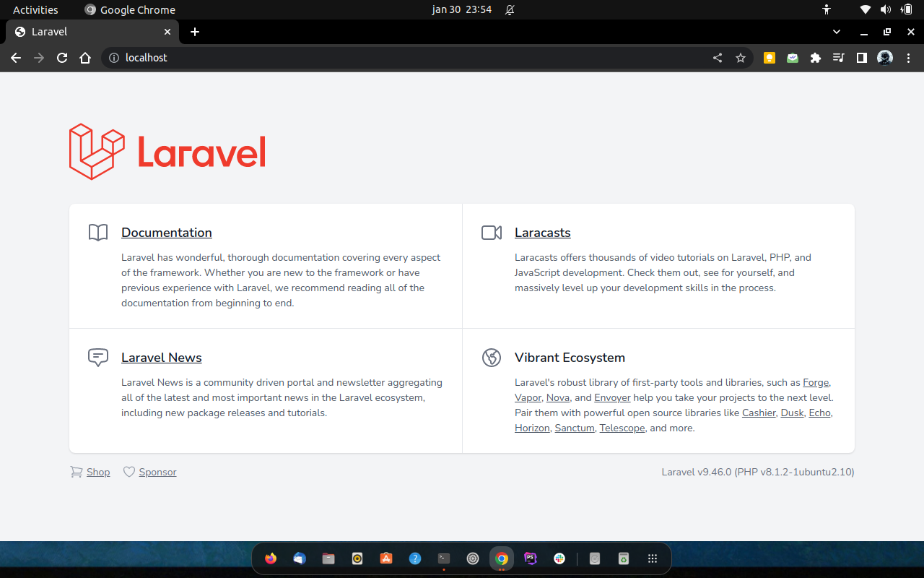Show all applications grid

pos(653,558)
